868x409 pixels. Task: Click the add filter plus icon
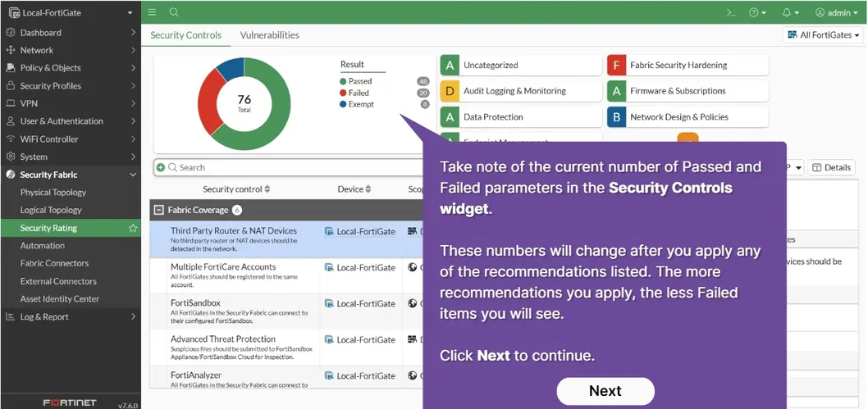click(x=161, y=167)
